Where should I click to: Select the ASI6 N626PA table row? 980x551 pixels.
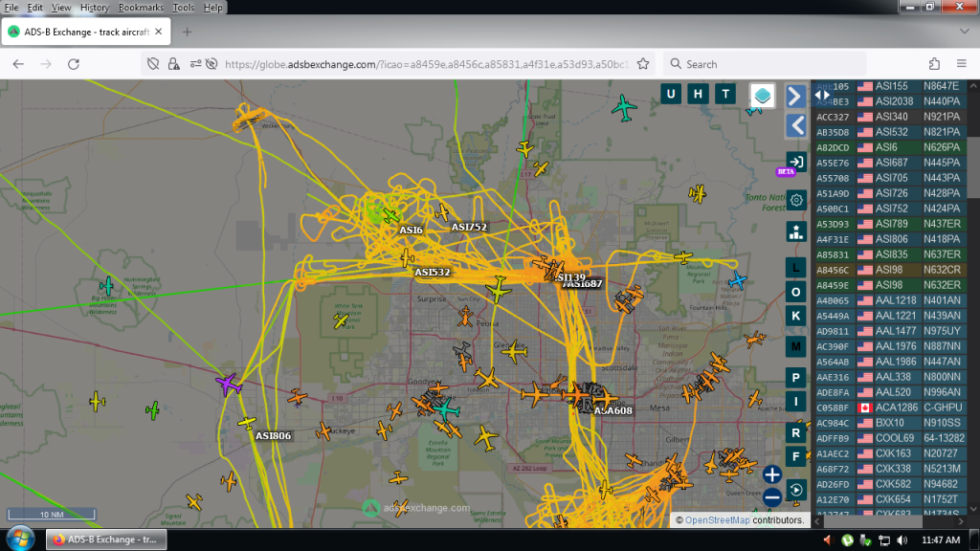[890, 147]
